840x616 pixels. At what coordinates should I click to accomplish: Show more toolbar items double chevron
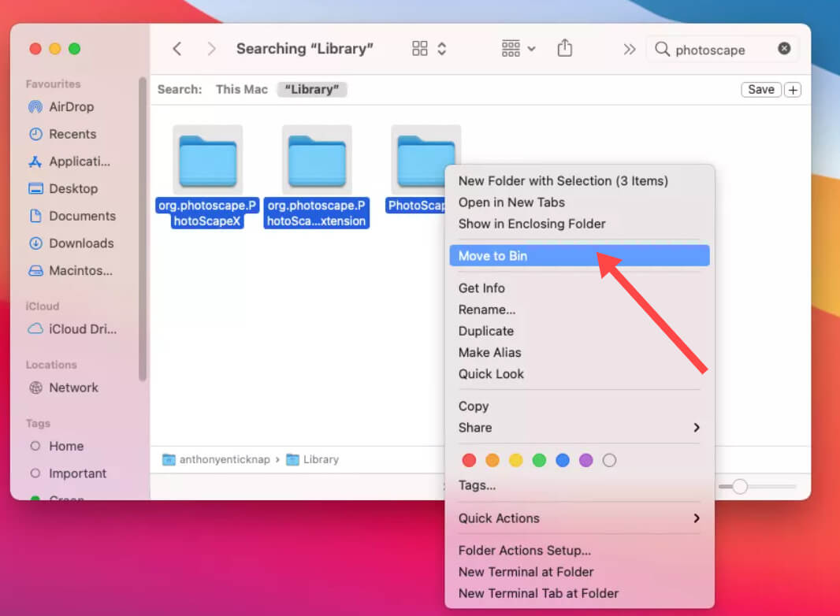[629, 50]
